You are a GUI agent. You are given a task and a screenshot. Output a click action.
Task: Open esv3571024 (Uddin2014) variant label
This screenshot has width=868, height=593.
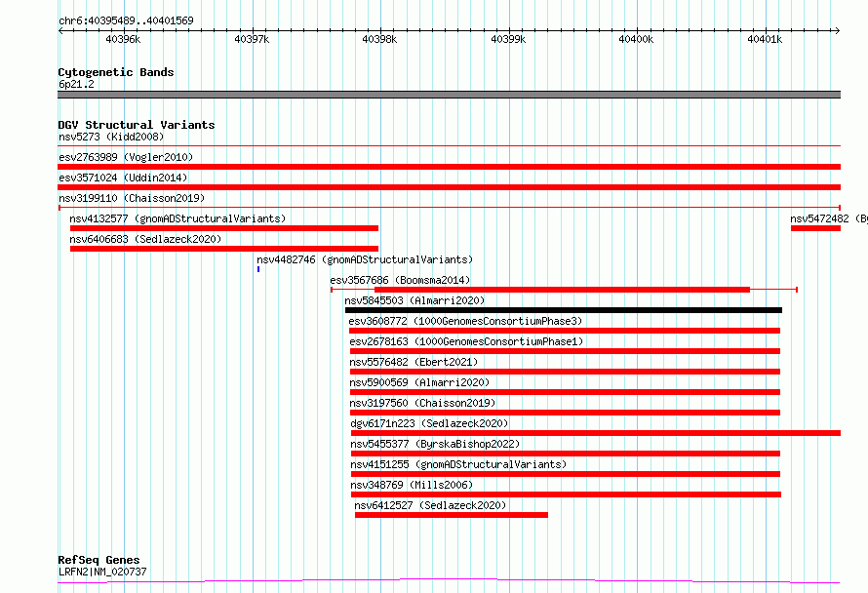(x=123, y=178)
